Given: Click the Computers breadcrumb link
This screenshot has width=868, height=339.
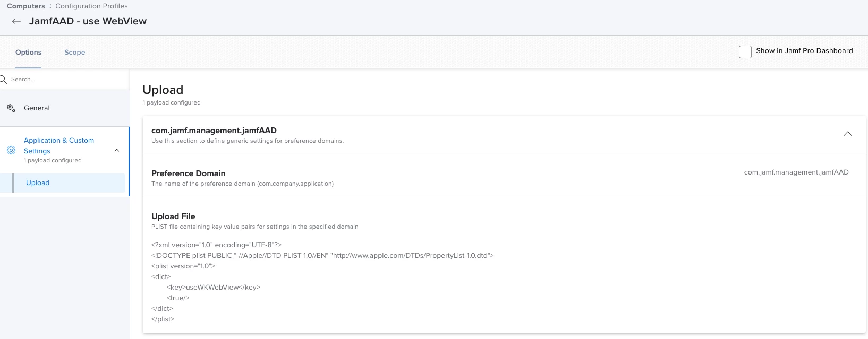Looking at the screenshot, I should (x=26, y=6).
